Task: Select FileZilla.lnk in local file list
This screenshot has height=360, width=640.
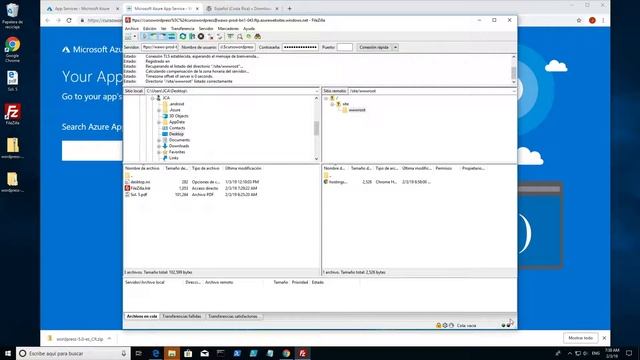Action: click(x=140, y=188)
